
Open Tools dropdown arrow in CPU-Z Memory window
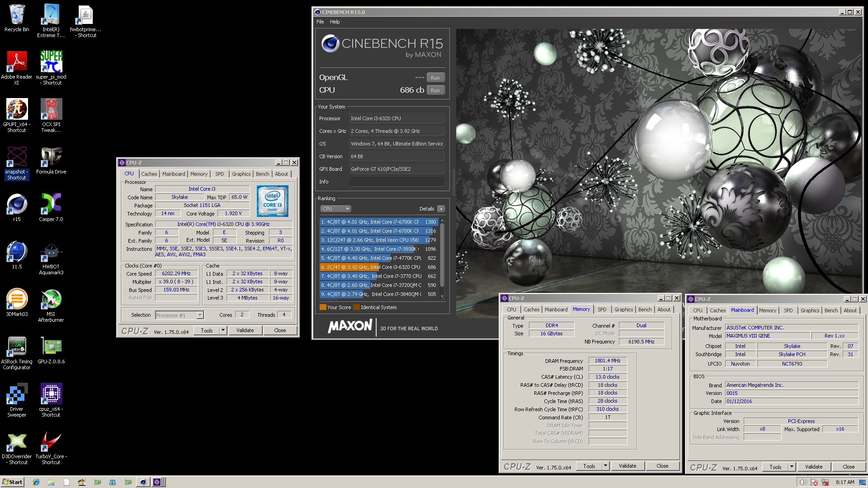(605, 466)
